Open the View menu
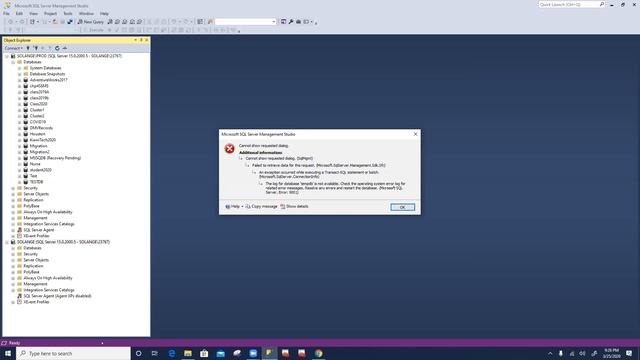The width and height of the screenshot is (640, 360). pyautogui.click(x=33, y=13)
